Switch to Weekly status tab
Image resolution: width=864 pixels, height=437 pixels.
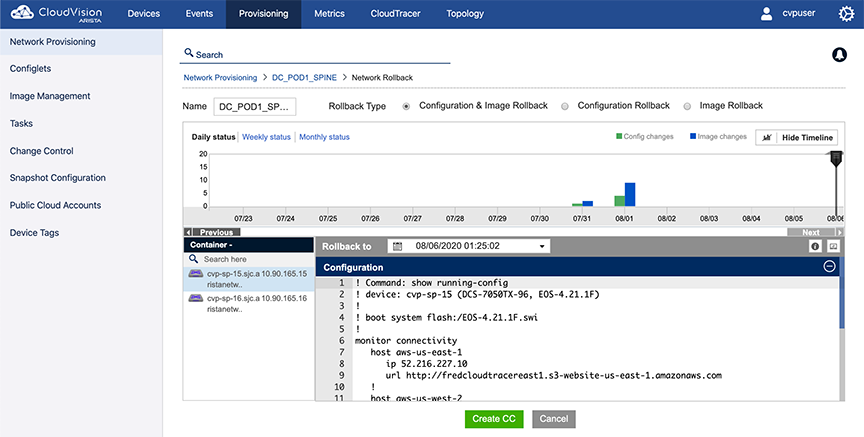pyautogui.click(x=266, y=137)
